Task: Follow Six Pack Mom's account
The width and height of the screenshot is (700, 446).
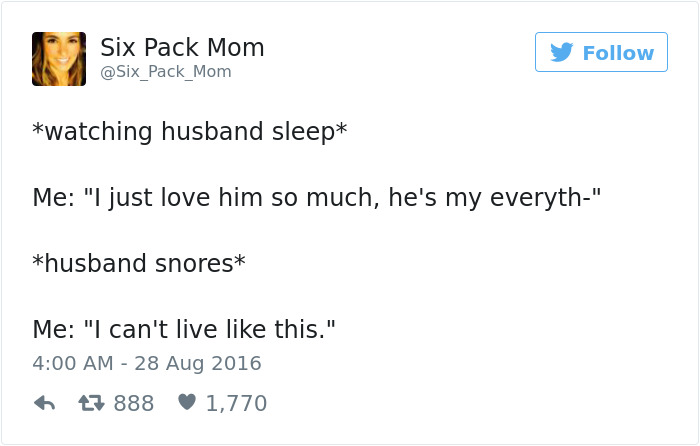Action: click(601, 52)
